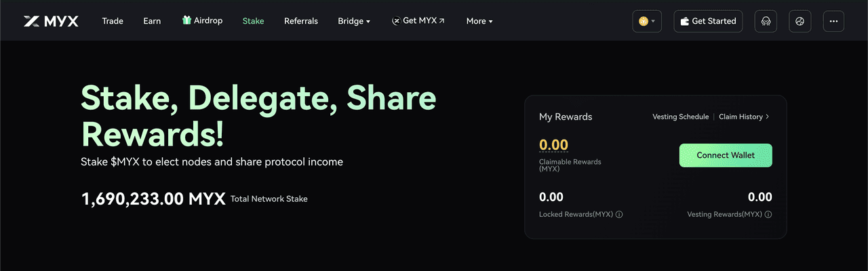Open the Get MYX external link
This screenshot has width=868, height=271.
coord(418,21)
